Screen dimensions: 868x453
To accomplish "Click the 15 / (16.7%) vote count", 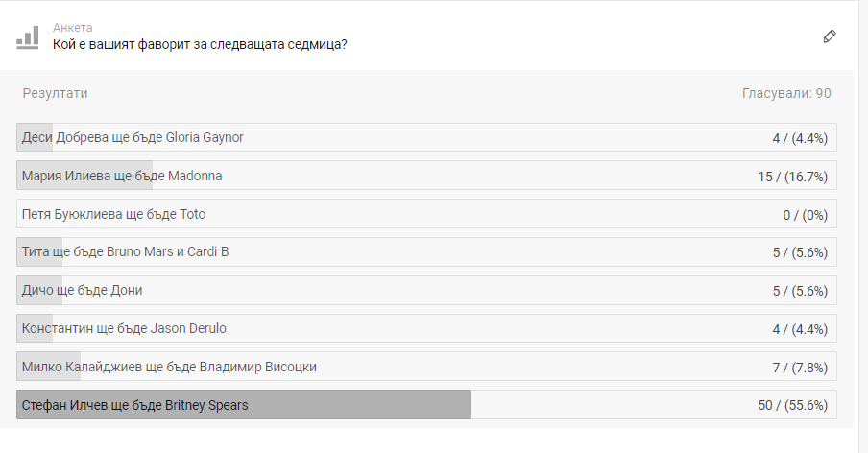I will pyautogui.click(x=793, y=177).
